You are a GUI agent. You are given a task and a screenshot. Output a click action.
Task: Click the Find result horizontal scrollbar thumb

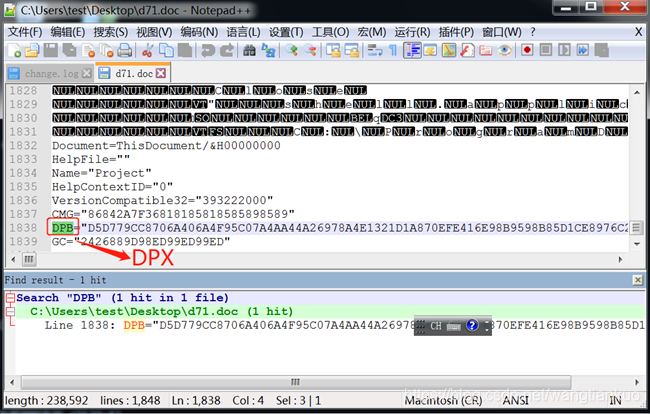pos(296,382)
